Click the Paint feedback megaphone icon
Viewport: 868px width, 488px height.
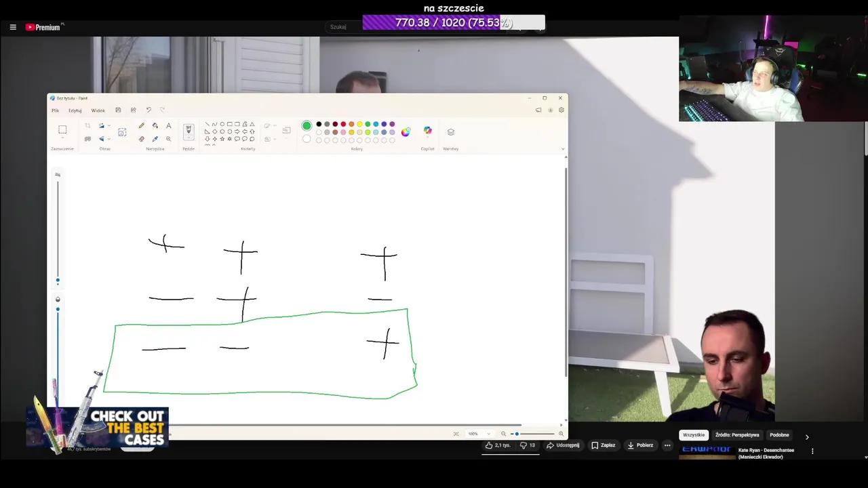[x=538, y=110]
